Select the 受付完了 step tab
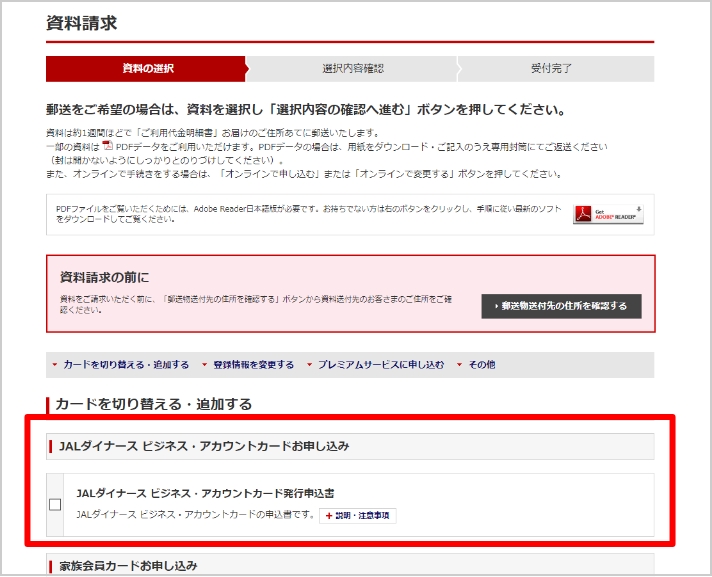 click(x=556, y=69)
